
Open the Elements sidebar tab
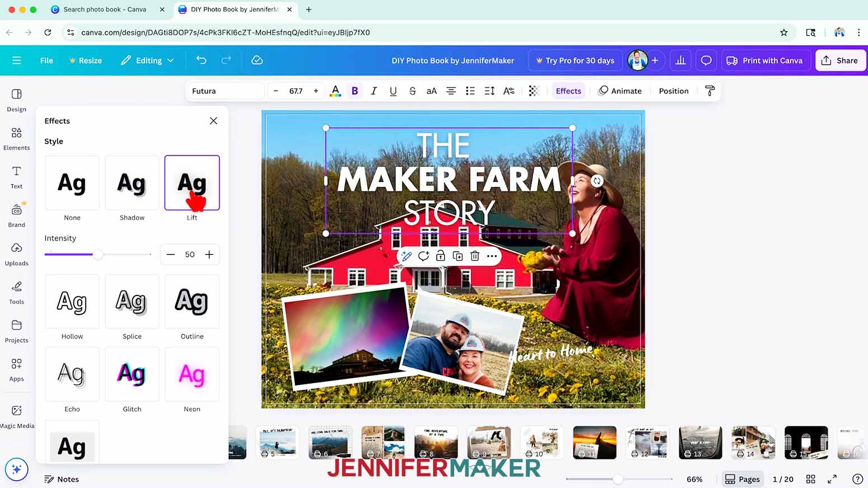(x=17, y=139)
